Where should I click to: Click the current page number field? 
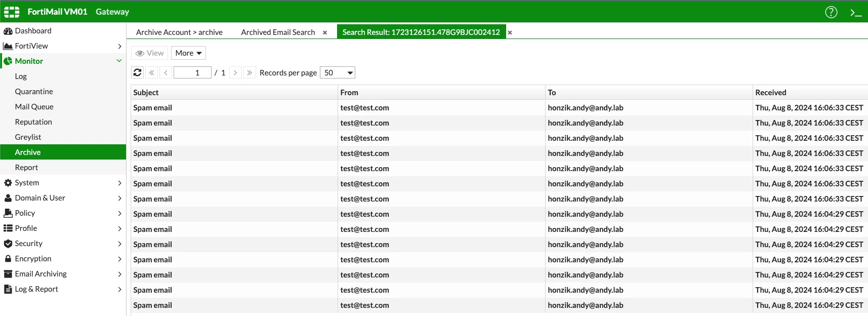192,72
